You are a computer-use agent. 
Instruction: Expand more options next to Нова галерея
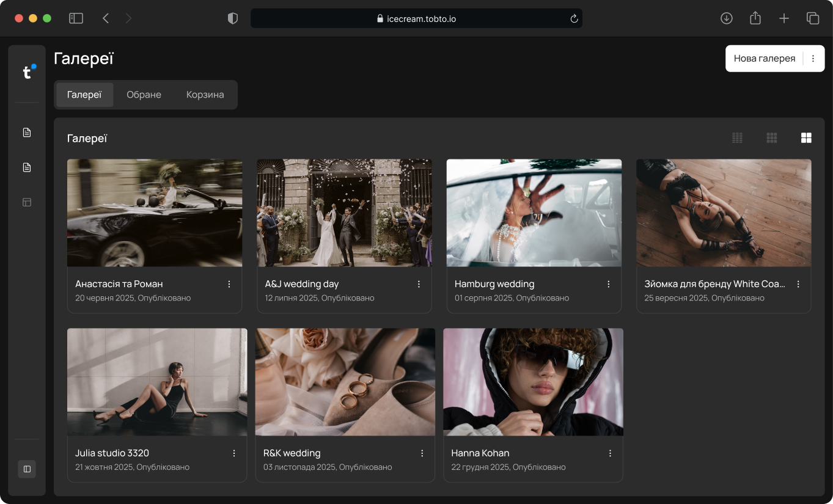813,59
